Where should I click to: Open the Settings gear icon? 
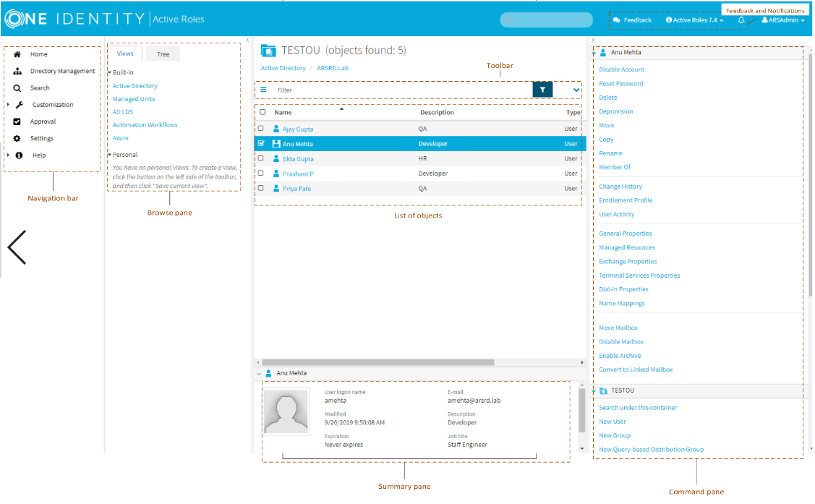coord(17,138)
